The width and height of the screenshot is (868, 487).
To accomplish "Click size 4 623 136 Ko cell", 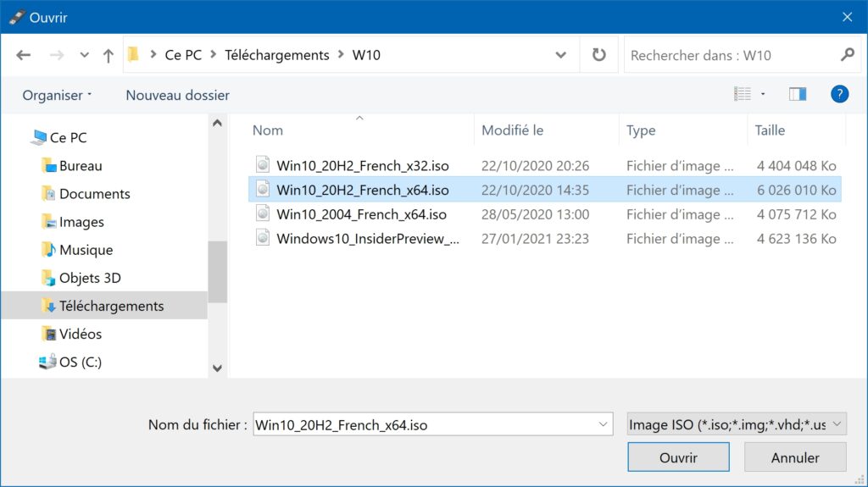I will click(797, 239).
